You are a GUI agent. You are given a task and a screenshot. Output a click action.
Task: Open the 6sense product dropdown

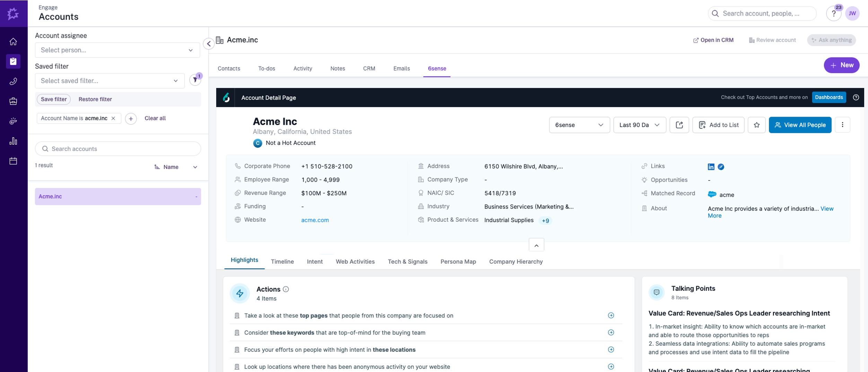(579, 125)
